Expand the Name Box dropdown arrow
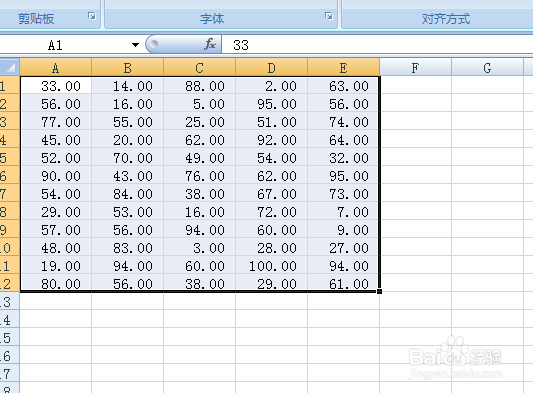533x393 pixels. pos(135,45)
